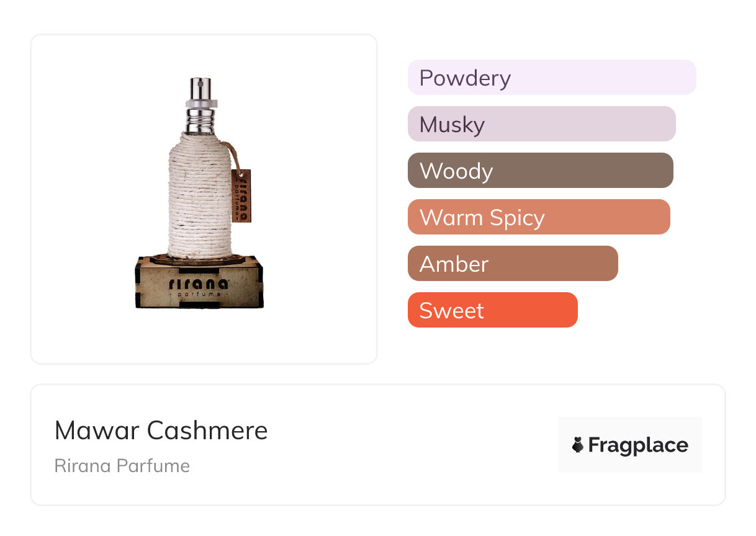Click the rirana logo on the wooden base
Screen dimensions: 756x536
198,284
